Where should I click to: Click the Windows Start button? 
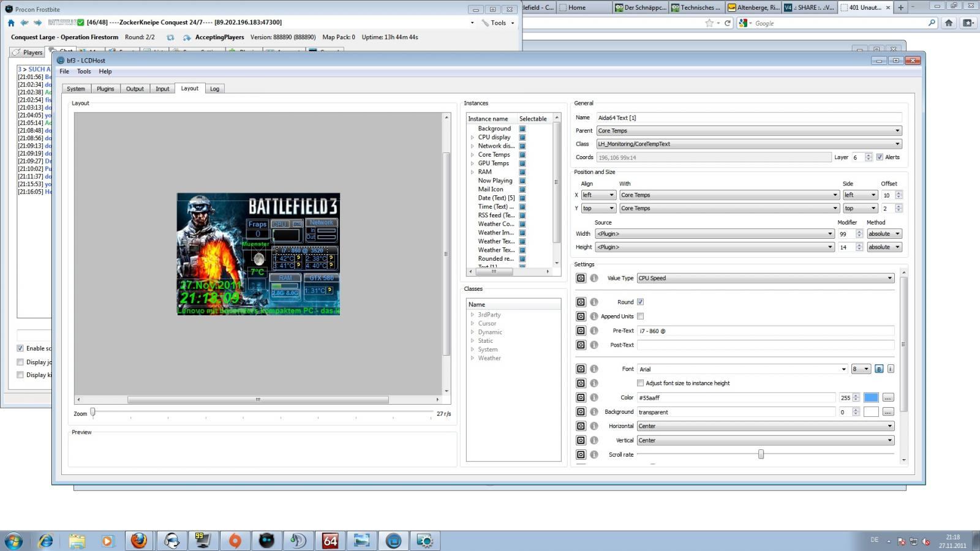(13, 541)
